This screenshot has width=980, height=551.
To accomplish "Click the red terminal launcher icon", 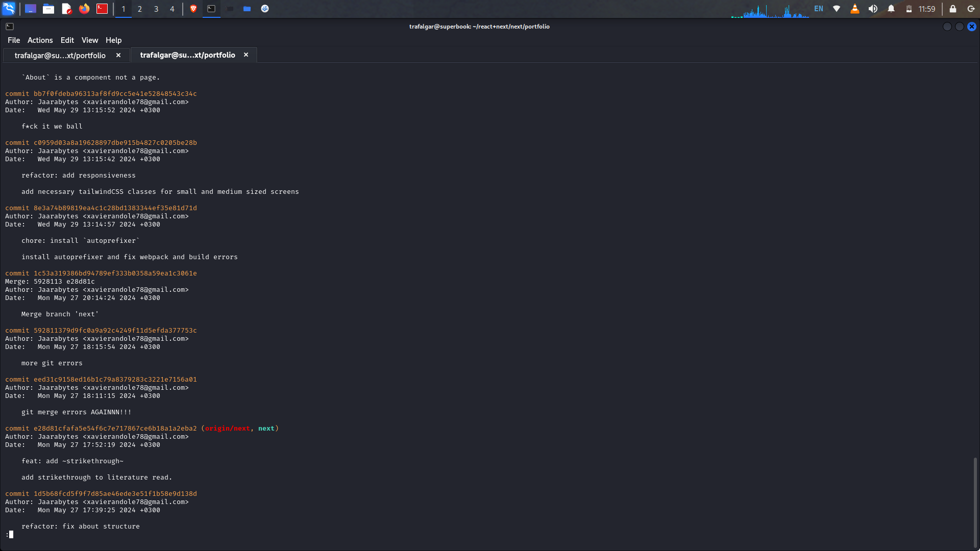I will click(x=102, y=9).
